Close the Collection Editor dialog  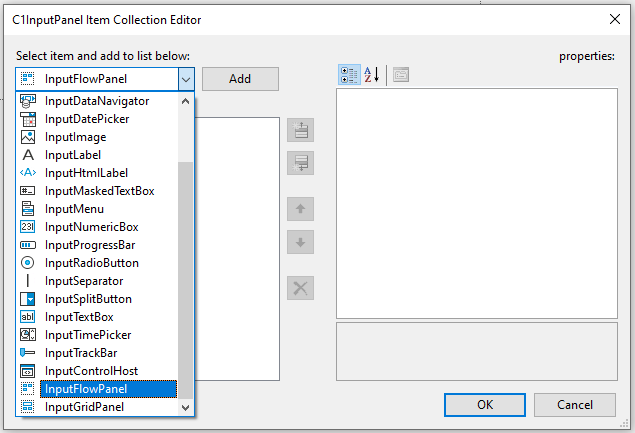point(613,18)
